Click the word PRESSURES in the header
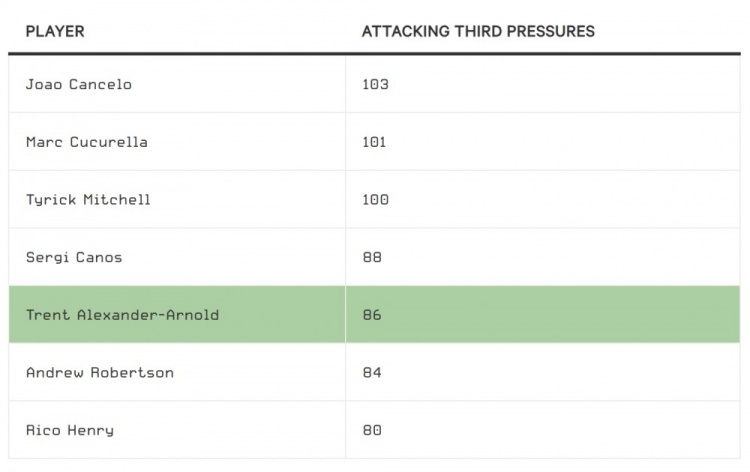Image resolution: width=750 pixels, height=472 pixels. 550,32
